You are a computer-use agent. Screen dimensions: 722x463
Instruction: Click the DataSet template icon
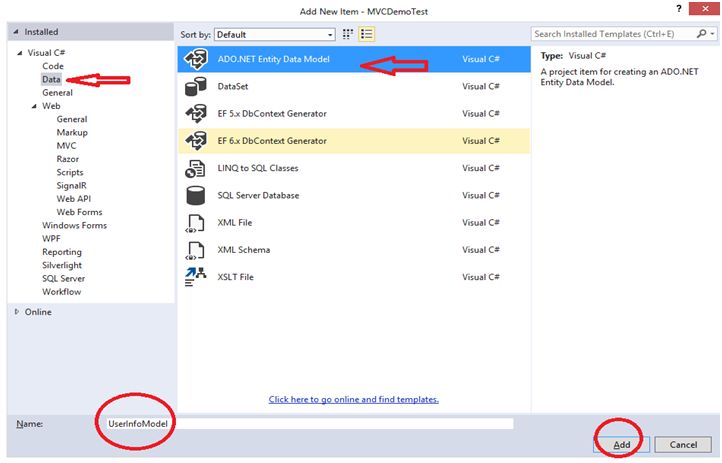196,86
